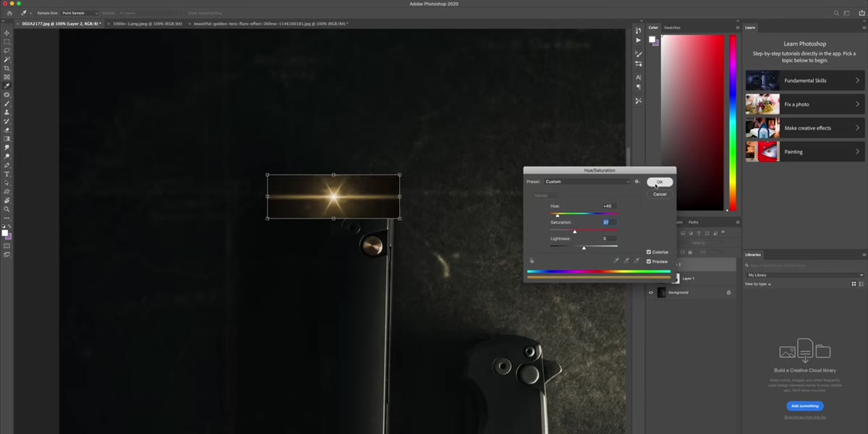This screenshot has height=434, width=868.
Task: Select the Type tool
Action: [x=7, y=174]
